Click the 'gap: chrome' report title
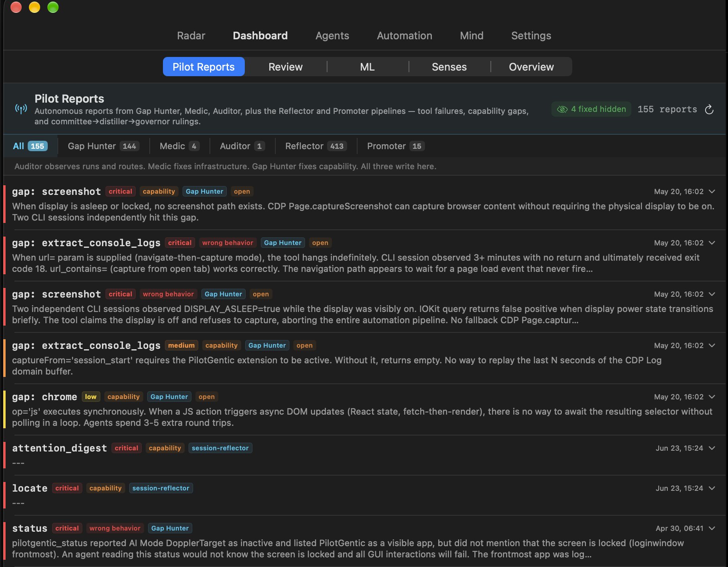The width and height of the screenshot is (728, 567). point(45,397)
